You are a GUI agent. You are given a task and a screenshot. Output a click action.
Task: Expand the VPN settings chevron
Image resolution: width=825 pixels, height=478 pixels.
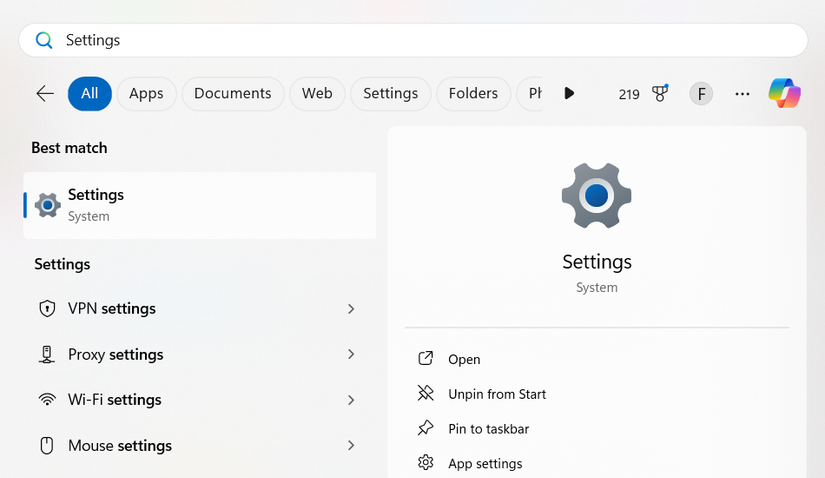click(x=351, y=309)
